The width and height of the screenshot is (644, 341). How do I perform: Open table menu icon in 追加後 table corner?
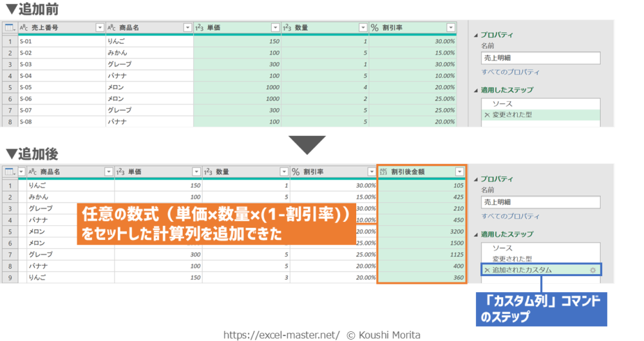[9, 172]
